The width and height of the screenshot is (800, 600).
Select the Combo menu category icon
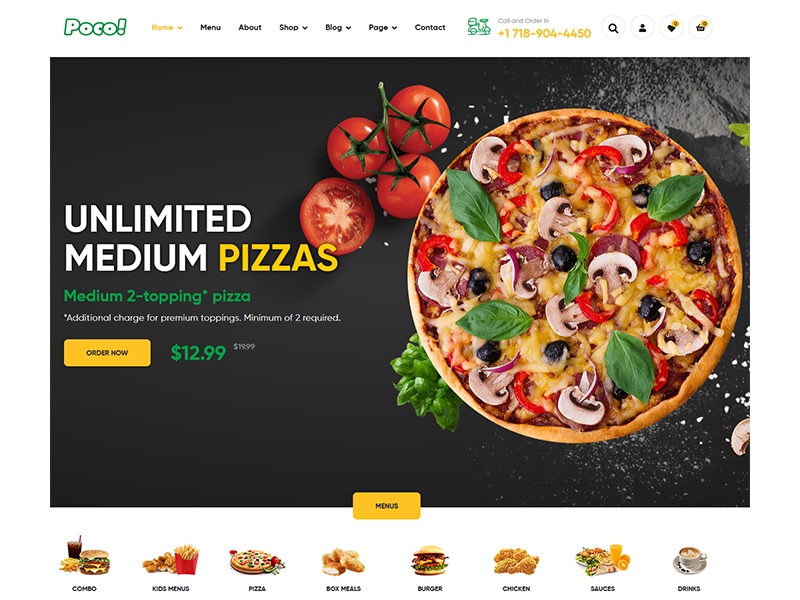pos(84,557)
